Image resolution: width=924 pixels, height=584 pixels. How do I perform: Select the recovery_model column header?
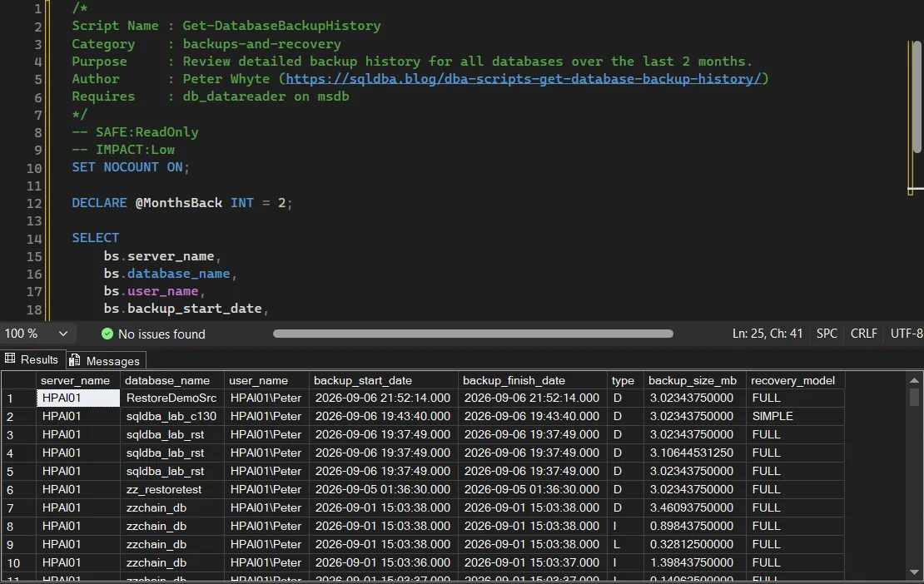795,380
